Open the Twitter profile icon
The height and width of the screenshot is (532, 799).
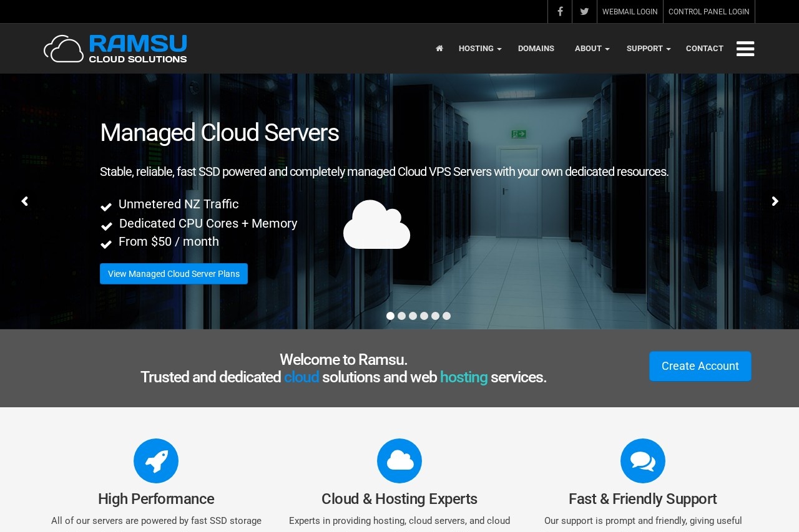[584, 12]
